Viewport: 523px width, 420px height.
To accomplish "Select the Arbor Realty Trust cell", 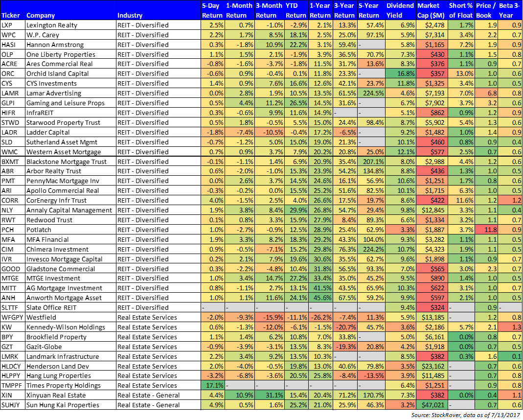I will pyautogui.click(x=70, y=171).
